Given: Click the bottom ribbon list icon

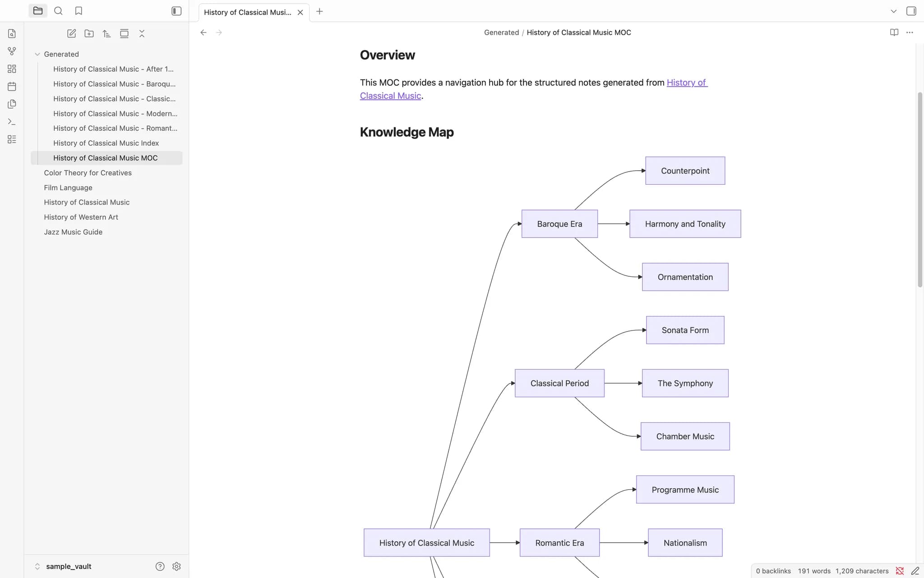Looking at the screenshot, I should [12, 139].
